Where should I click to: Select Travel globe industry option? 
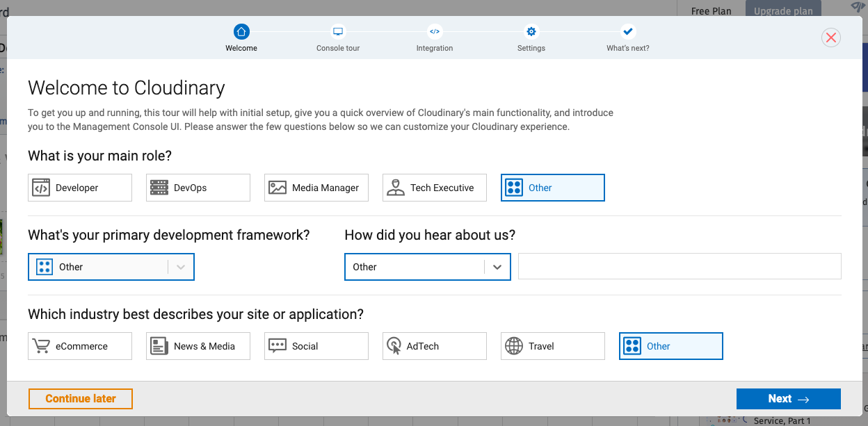553,346
